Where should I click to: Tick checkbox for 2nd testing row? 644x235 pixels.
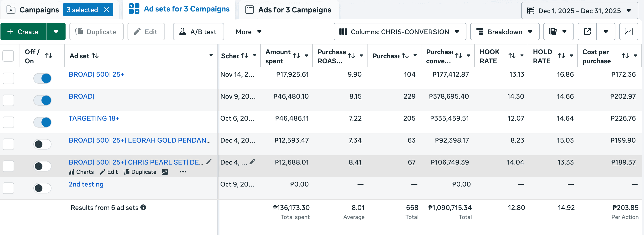8,188
